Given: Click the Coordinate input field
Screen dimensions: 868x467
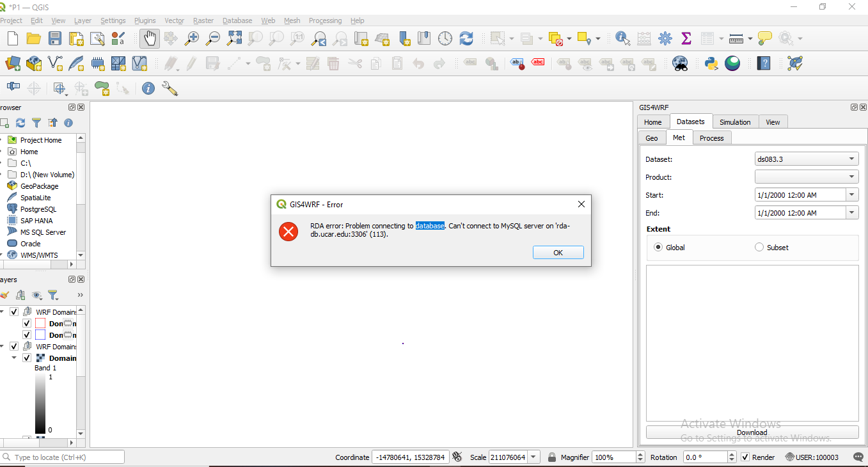Looking at the screenshot, I should (411, 457).
